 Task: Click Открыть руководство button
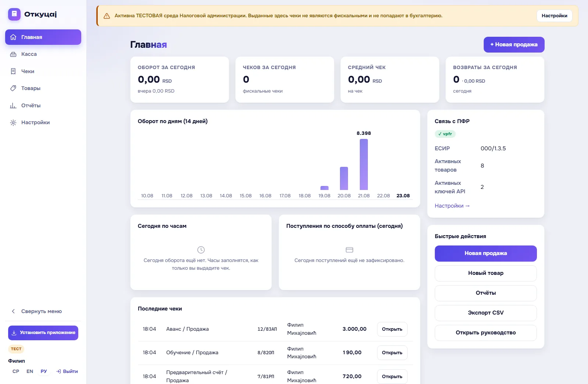pyautogui.click(x=485, y=333)
